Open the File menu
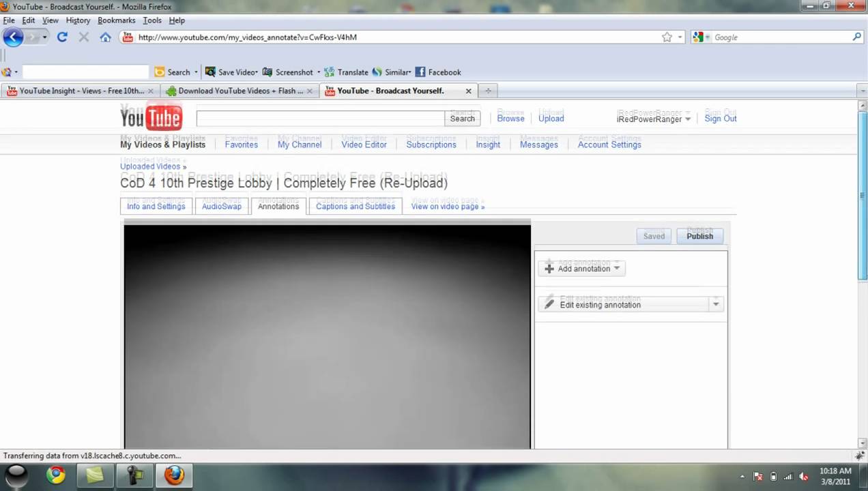The height and width of the screenshot is (491, 868). tap(9, 20)
